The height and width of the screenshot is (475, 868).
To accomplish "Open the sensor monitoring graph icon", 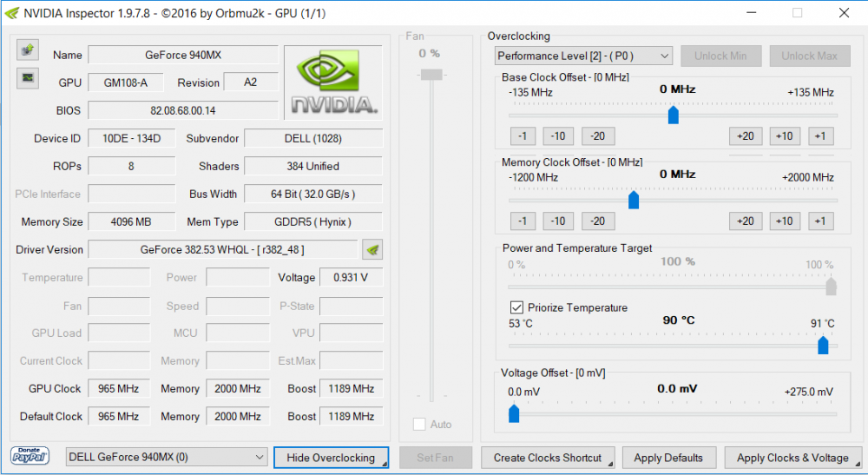I will coord(27,78).
